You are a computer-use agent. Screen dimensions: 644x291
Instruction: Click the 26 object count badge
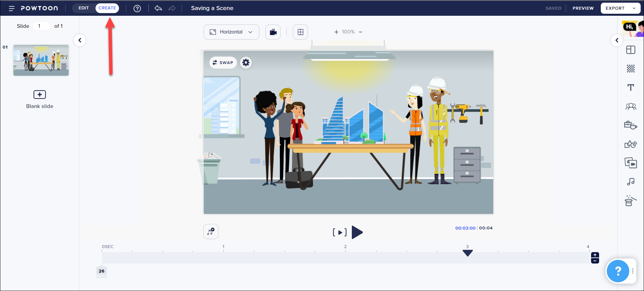coord(102,271)
